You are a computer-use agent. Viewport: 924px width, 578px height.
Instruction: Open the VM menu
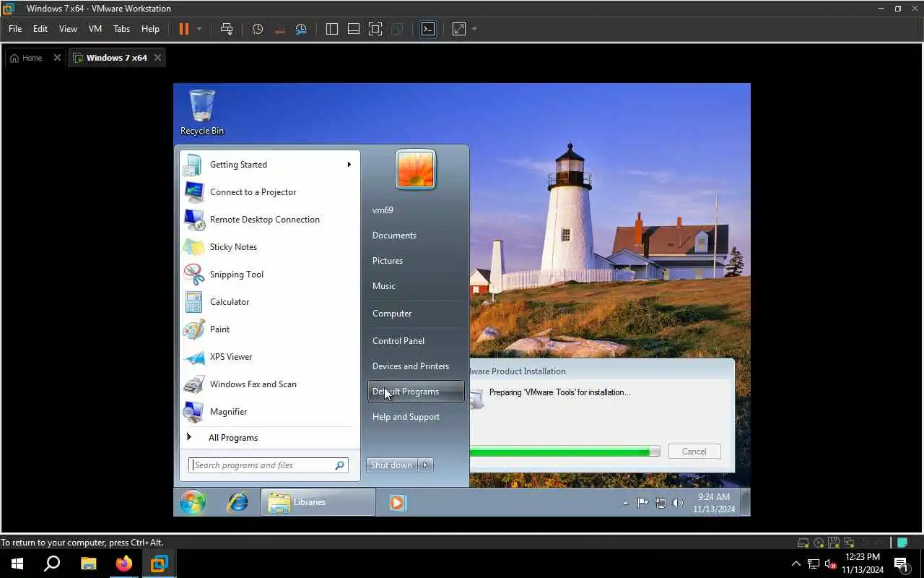pyautogui.click(x=95, y=29)
